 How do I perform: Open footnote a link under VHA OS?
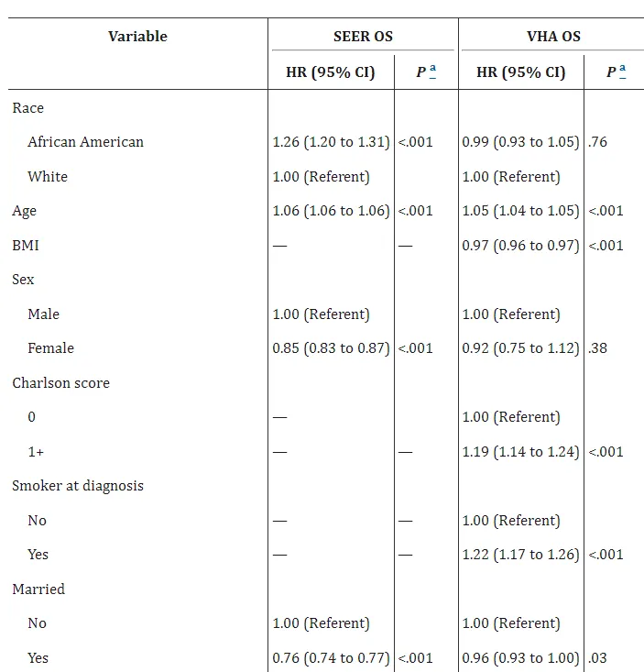pyautogui.click(x=622, y=72)
